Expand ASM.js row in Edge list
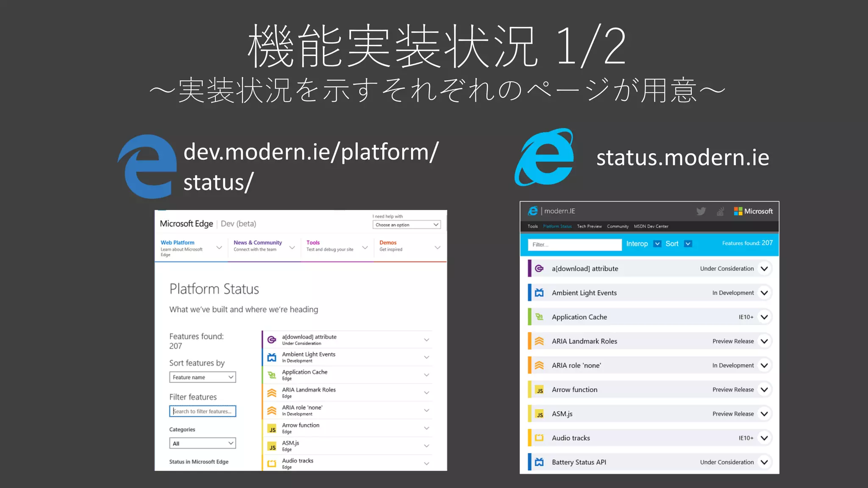868x488 pixels. [426, 446]
